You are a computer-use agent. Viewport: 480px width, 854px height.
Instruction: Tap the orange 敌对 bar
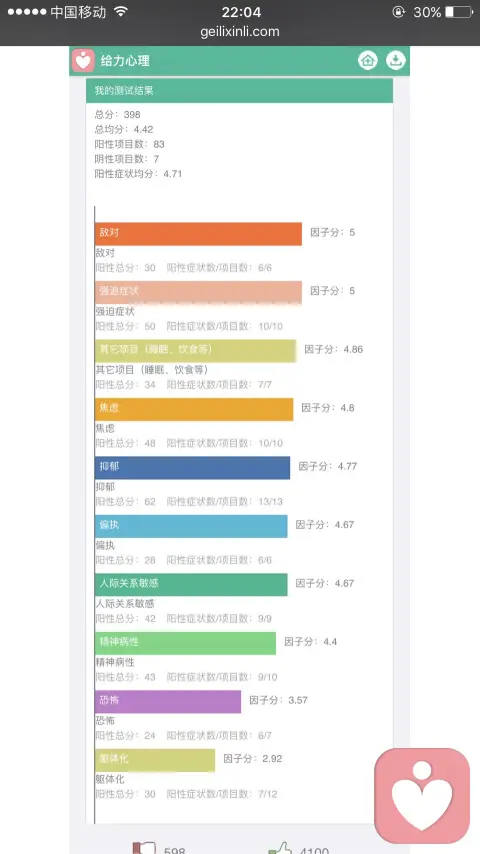pos(198,234)
